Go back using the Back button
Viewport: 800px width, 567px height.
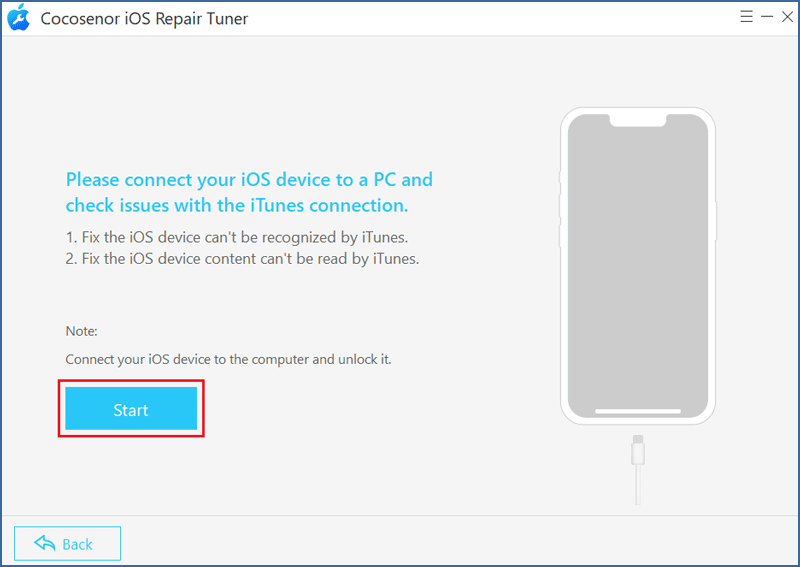pyautogui.click(x=67, y=544)
